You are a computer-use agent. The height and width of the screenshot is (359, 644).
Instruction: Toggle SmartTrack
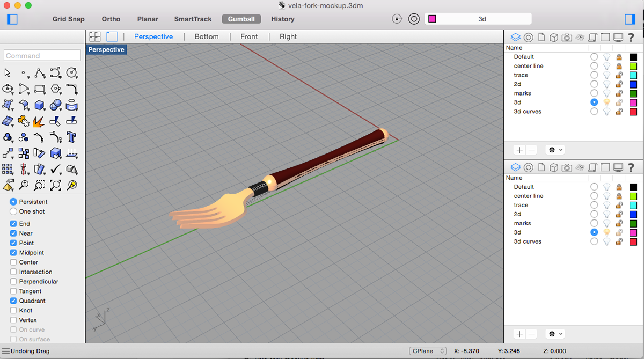coord(193,19)
